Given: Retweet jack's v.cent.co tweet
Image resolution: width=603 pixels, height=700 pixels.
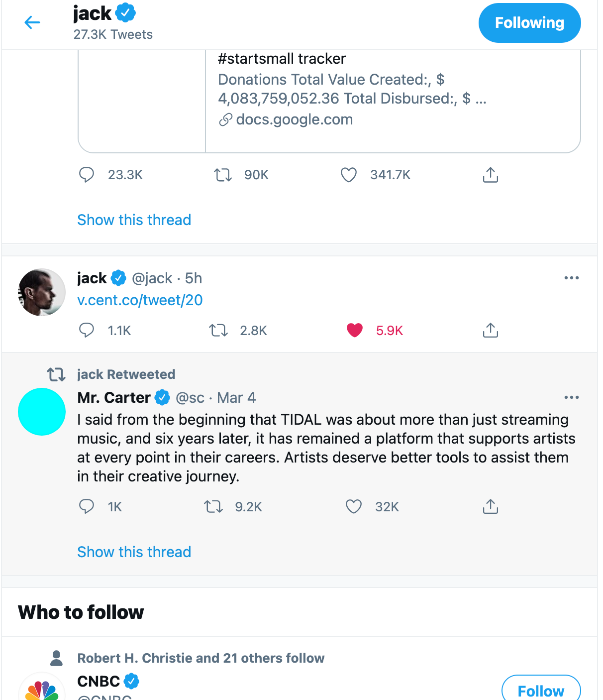Looking at the screenshot, I should tap(218, 330).
